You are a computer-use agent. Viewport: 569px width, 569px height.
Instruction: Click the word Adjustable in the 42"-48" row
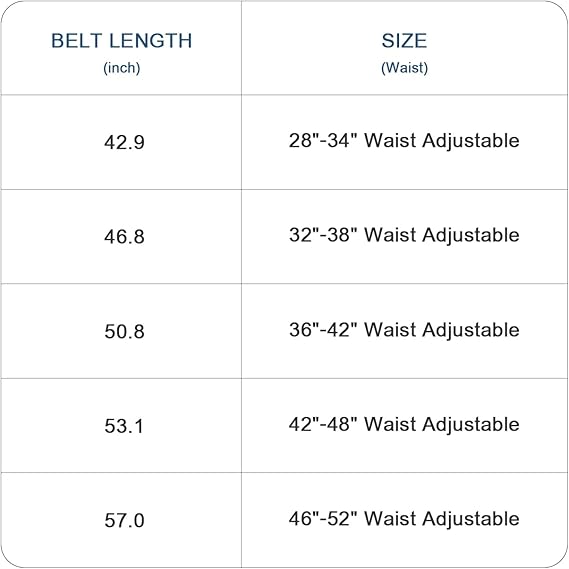[471, 425]
